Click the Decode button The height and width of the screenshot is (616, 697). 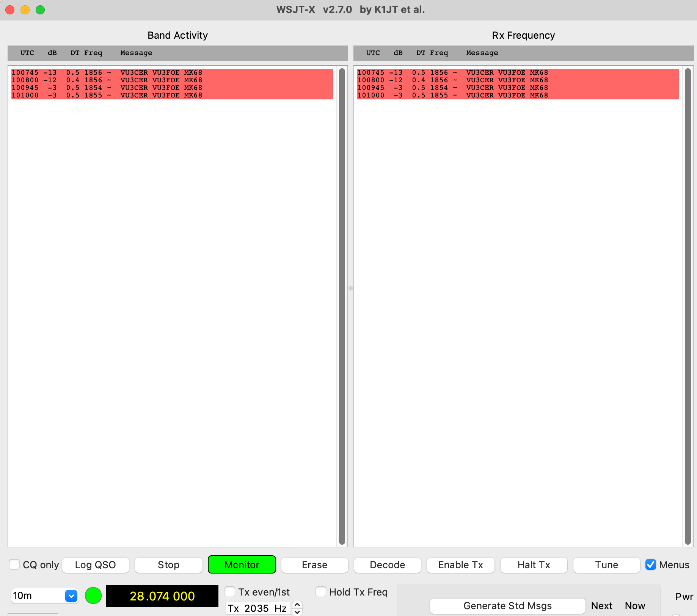(x=387, y=565)
